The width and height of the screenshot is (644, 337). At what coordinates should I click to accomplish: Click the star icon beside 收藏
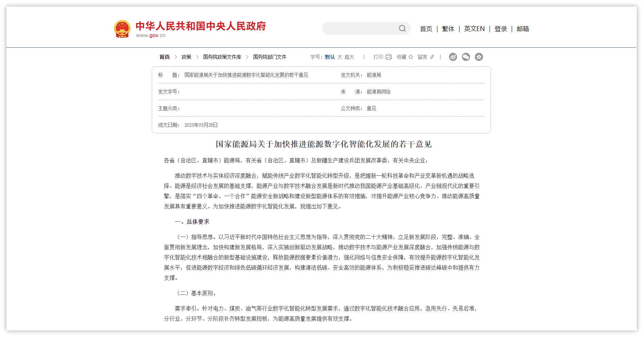pyautogui.click(x=412, y=57)
